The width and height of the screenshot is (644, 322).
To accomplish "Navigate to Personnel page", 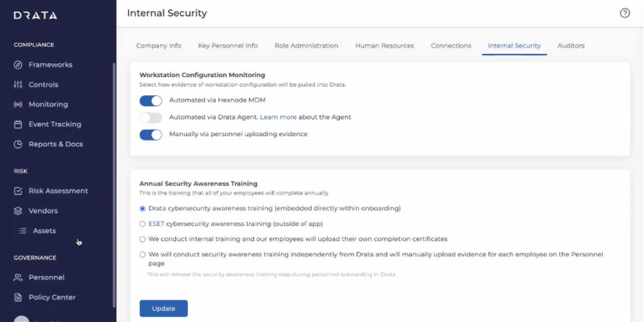I will point(46,278).
